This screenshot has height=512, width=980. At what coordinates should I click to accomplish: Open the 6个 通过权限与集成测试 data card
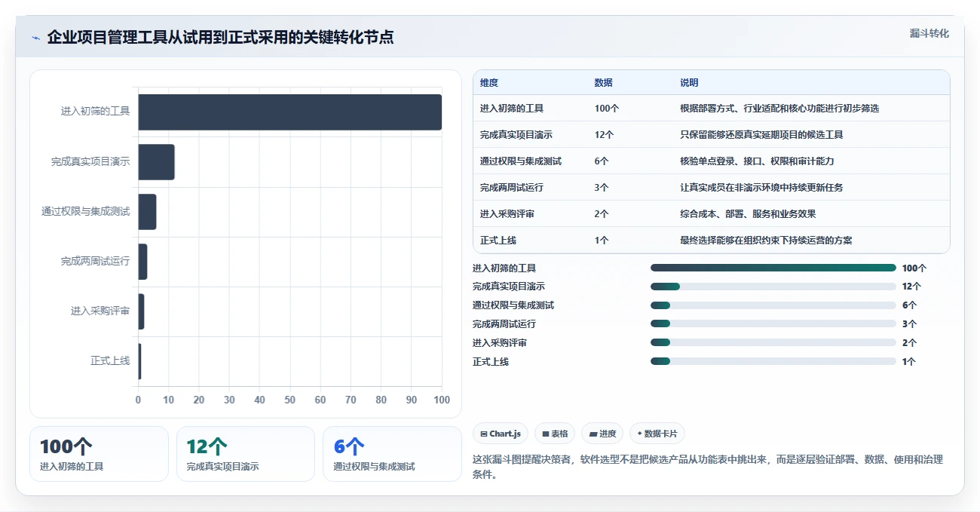point(392,454)
